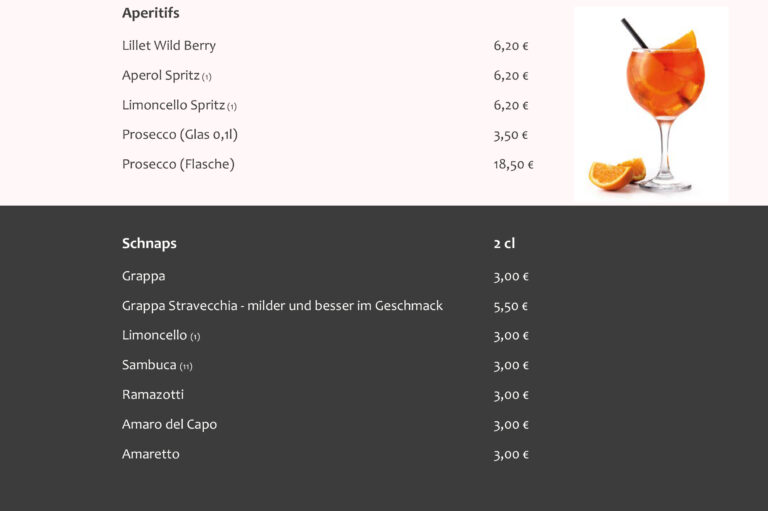Click the 3,00 € price beside Amaretto
Screen dimensions: 768x511
(x=511, y=455)
